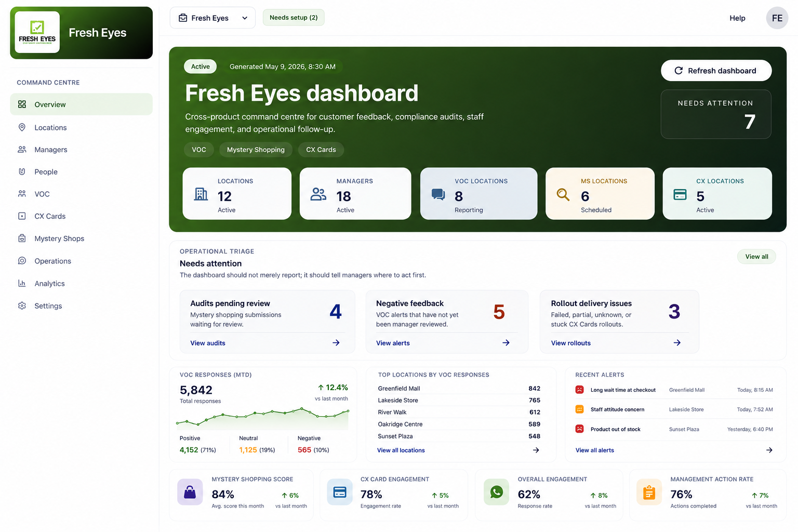Click the Mystery Shops bag icon in sidebar
Image resolution: width=798 pixels, height=532 pixels.
22,238
